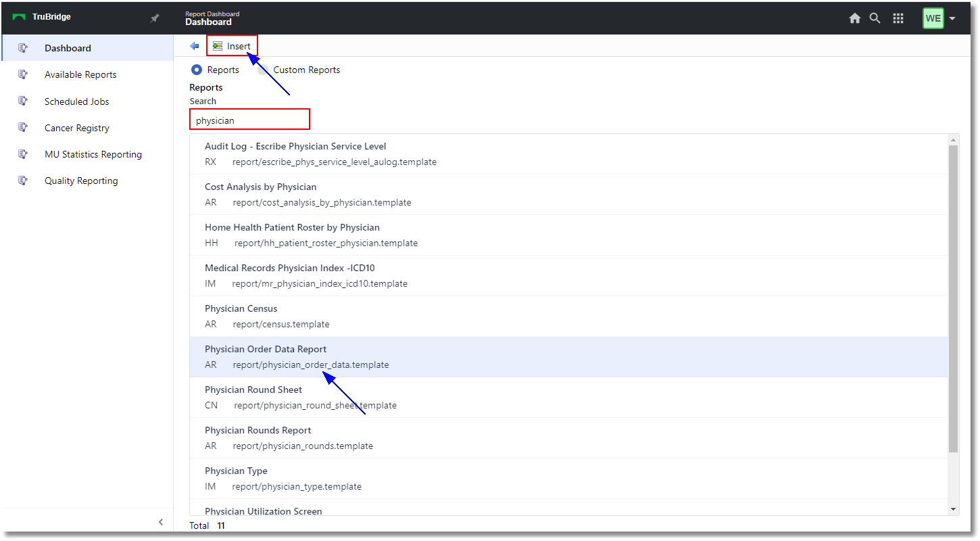Click the Search input containing physician
Viewport: 980px width, 541px height.
click(x=249, y=119)
